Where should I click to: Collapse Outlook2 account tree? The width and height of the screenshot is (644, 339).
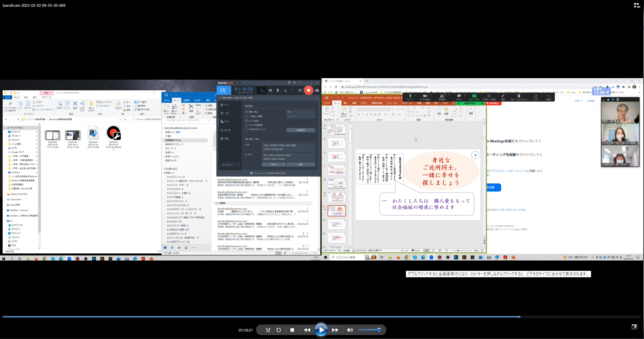[x=164, y=168]
